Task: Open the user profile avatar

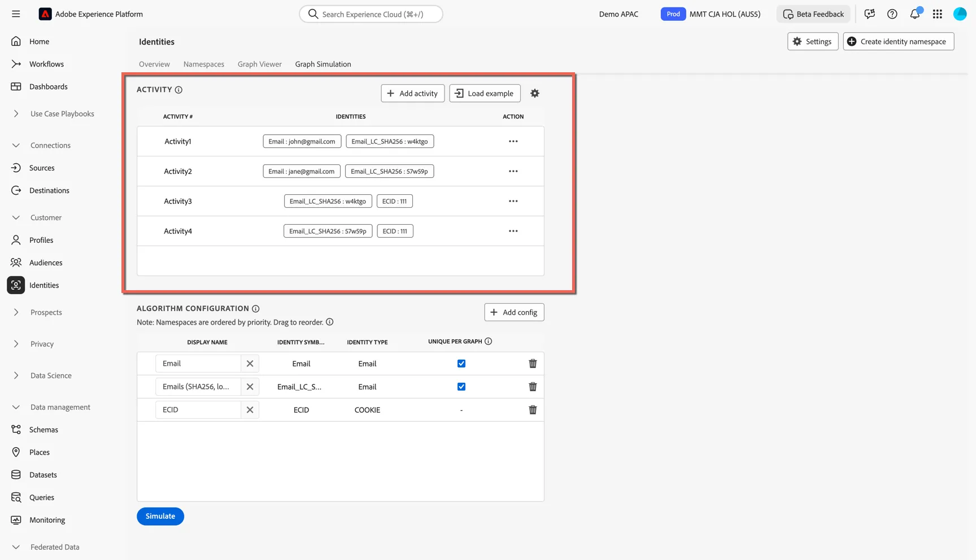Action: pyautogui.click(x=960, y=14)
